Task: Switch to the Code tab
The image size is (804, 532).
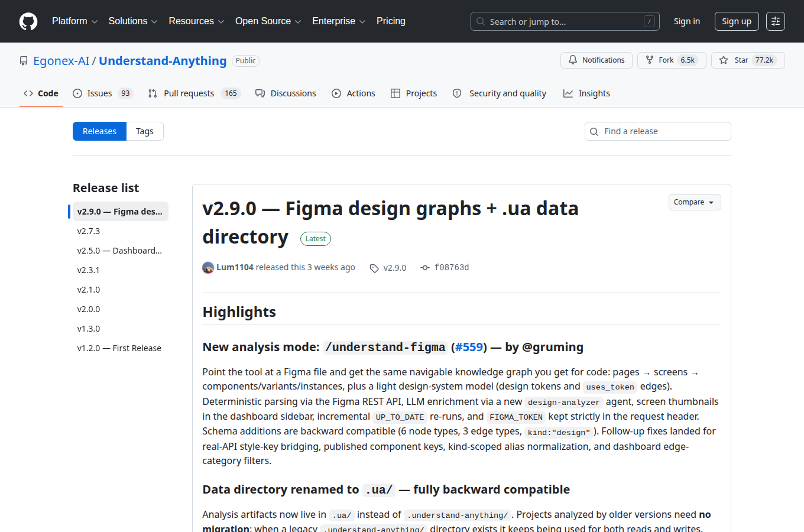Action: [41, 93]
